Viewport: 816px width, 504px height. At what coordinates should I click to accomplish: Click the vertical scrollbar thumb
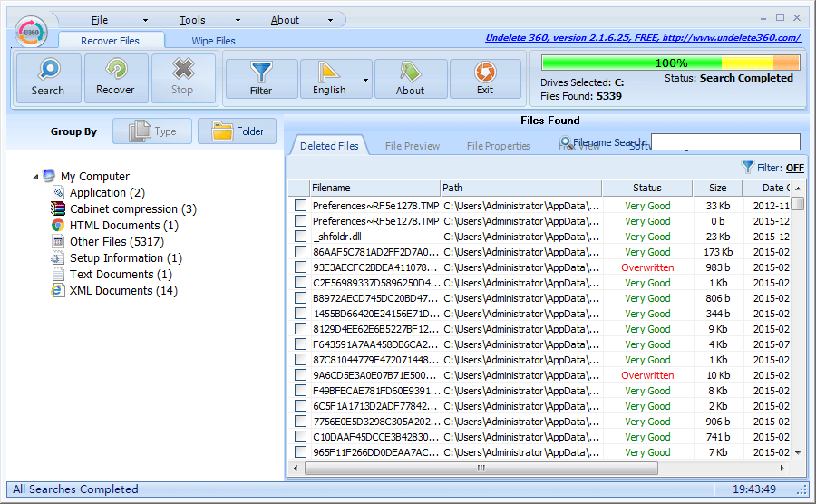coord(797,203)
